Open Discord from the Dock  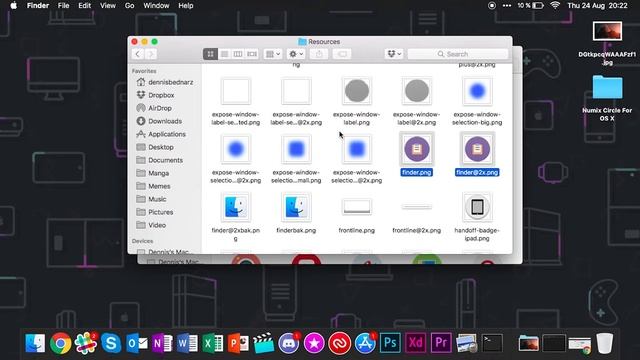[289, 343]
